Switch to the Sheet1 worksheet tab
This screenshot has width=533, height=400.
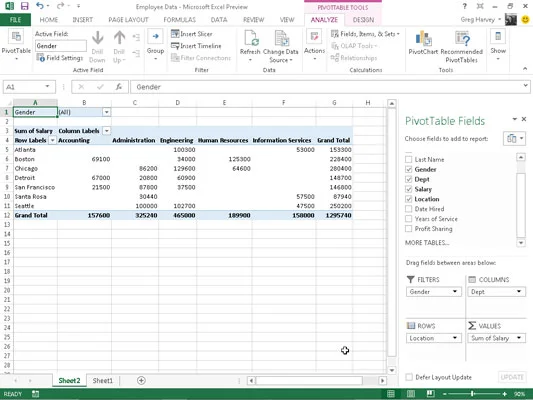tap(102, 381)
